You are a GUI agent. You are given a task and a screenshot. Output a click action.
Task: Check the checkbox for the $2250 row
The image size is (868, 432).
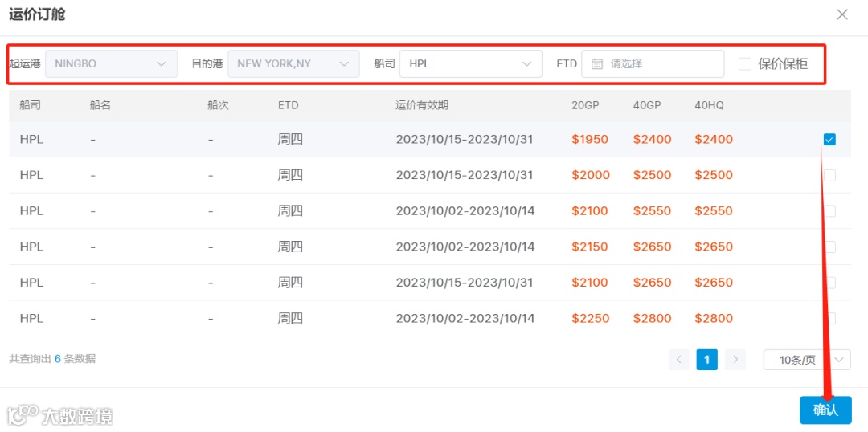[829, 319]
